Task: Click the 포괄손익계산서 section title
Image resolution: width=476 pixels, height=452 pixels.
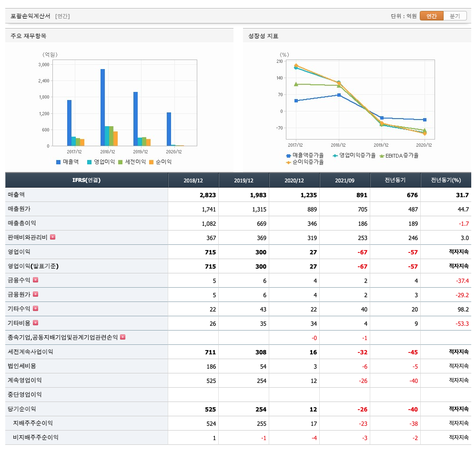Action: click(x=30, y=16)
